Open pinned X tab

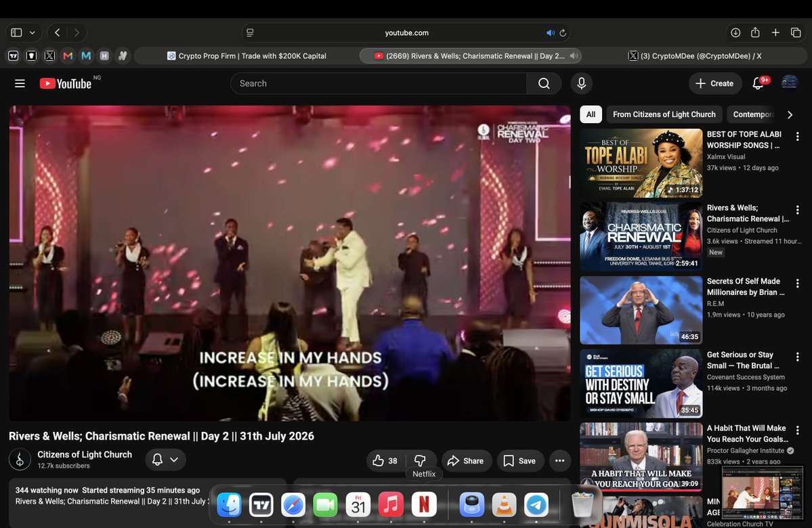(x=49, y=56)
